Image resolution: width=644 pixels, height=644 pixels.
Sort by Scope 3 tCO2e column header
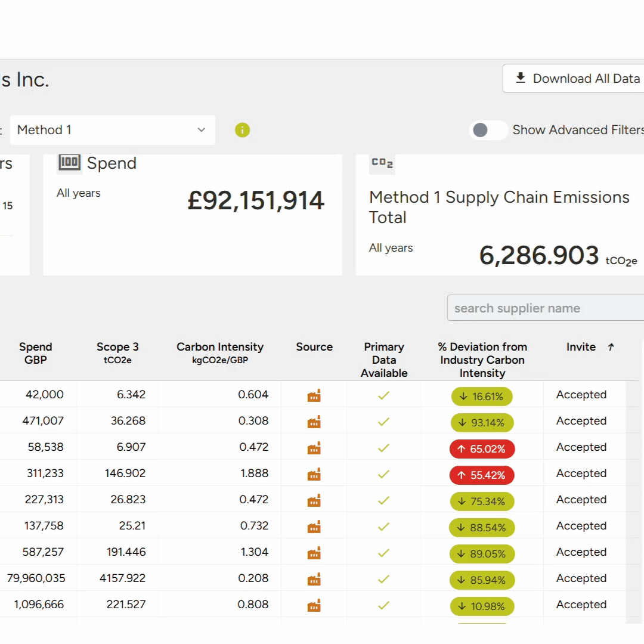tap(117, 353)
